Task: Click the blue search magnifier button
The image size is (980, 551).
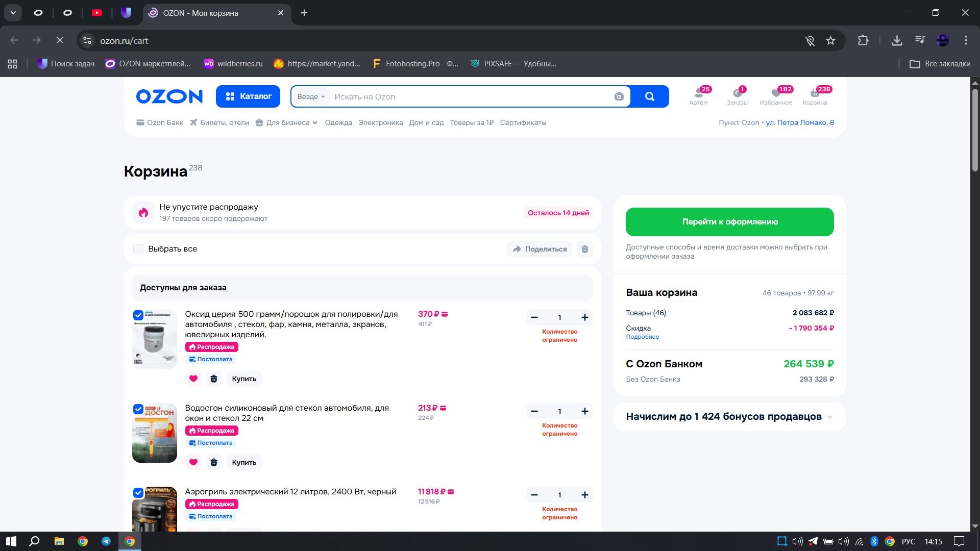Action: point(649,96)
